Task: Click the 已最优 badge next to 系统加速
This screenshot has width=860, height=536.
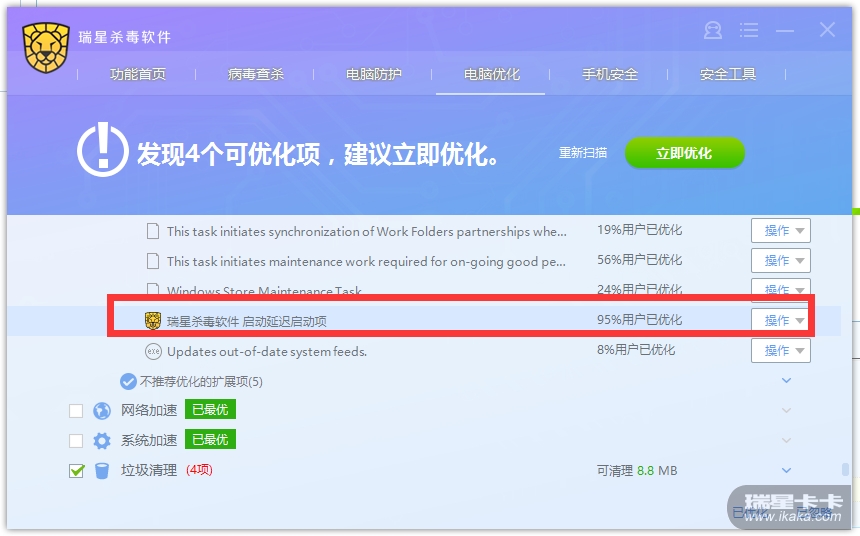Action: tap(210, 440)
